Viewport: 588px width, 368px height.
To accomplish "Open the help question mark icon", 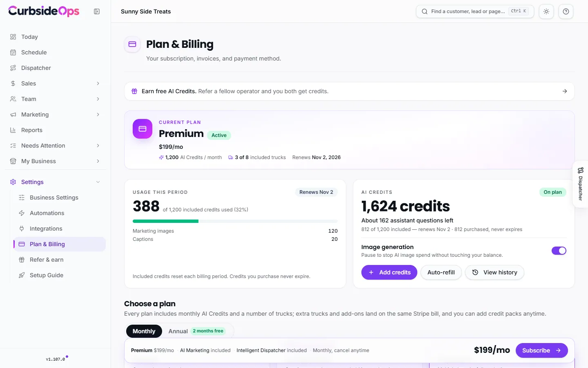I will (566, 11).
